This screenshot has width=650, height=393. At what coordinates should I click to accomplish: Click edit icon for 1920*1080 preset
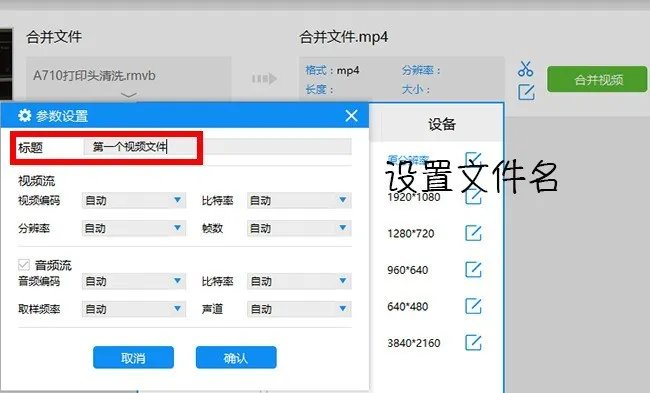[473, 196]
